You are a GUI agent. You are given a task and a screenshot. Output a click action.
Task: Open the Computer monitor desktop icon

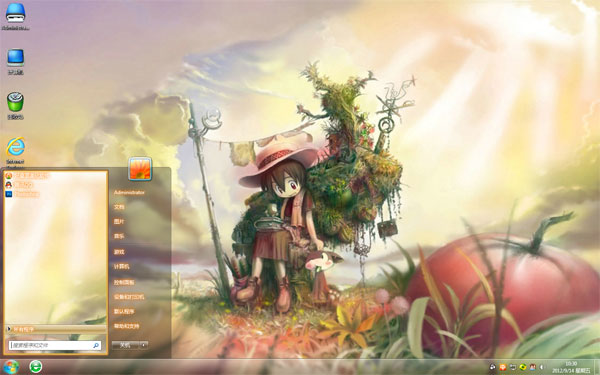point(15,61)
